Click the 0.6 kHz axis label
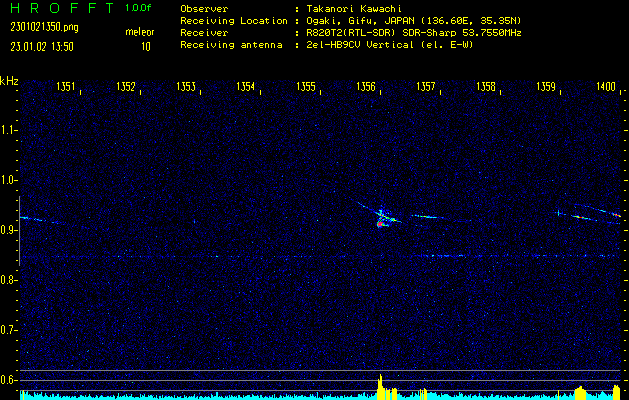Viewport: 629px width, 400px height. (8, 380)
